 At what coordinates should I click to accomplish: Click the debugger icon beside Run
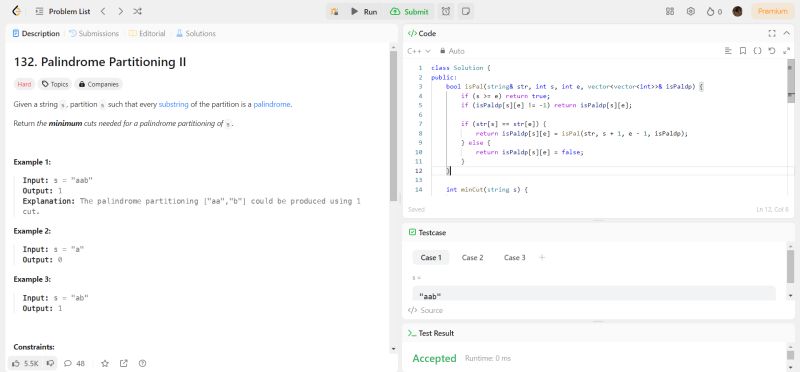click(x=334, y=11)
